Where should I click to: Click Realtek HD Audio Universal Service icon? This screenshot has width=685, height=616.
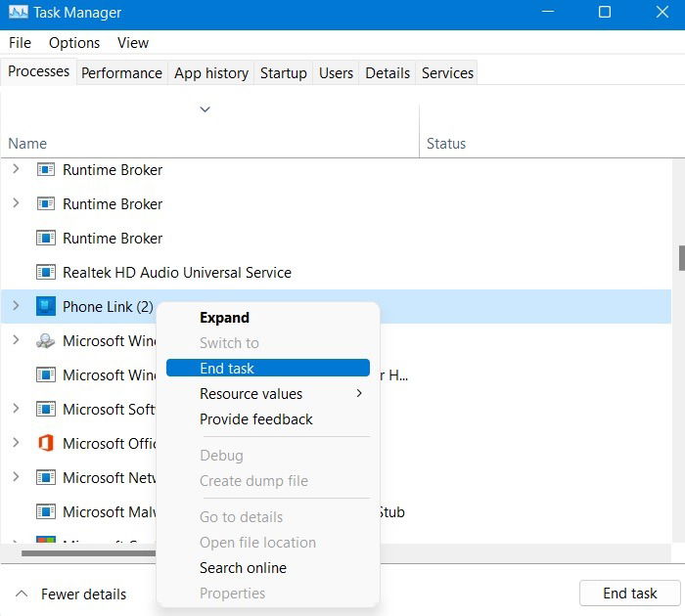45,273
